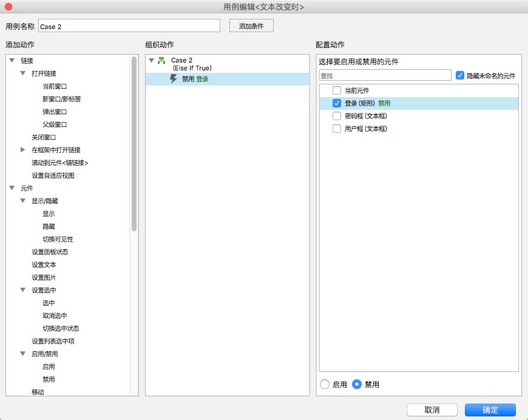Click the lightning bolt action icon
528x420 pixels.
[x=174, y=79]
